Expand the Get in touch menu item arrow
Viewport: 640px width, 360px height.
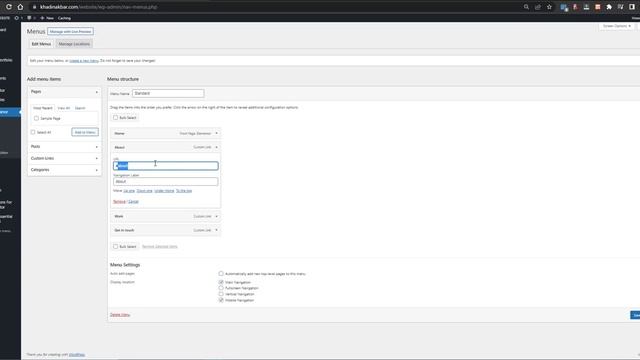216,230
